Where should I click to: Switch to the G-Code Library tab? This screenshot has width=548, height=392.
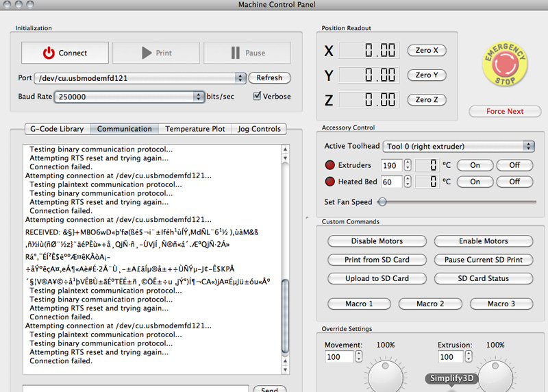57,129
